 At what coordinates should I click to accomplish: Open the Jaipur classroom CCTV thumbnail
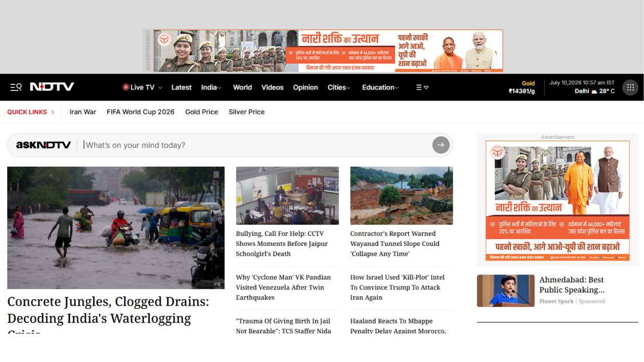(x=287, y=196)
